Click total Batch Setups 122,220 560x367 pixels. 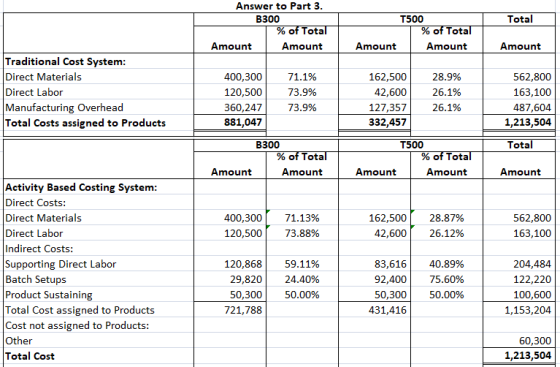coord(532,279)
